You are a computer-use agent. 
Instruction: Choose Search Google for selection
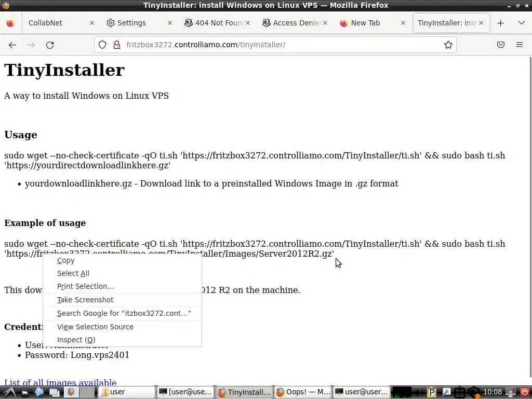pos(122,313)
